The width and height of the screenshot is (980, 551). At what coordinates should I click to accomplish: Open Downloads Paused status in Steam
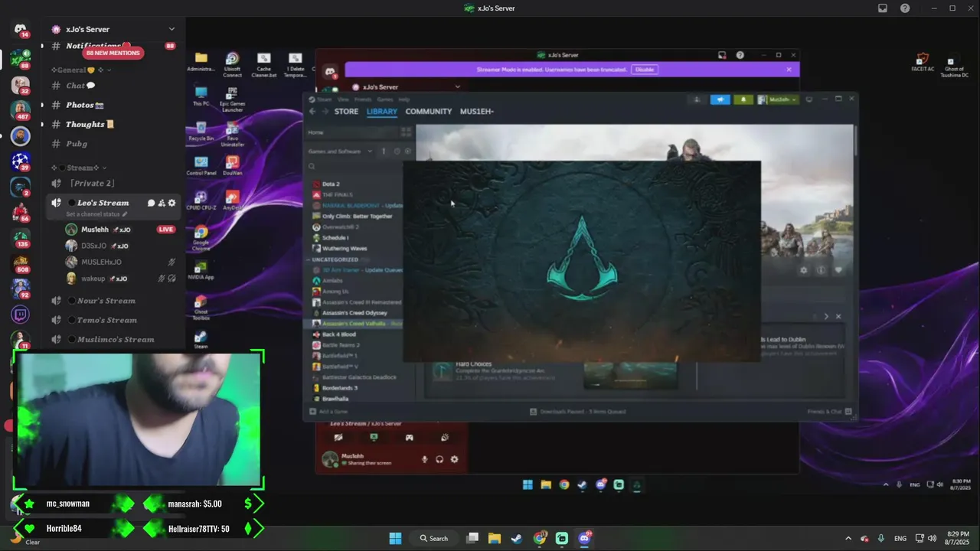click(579, 412)
